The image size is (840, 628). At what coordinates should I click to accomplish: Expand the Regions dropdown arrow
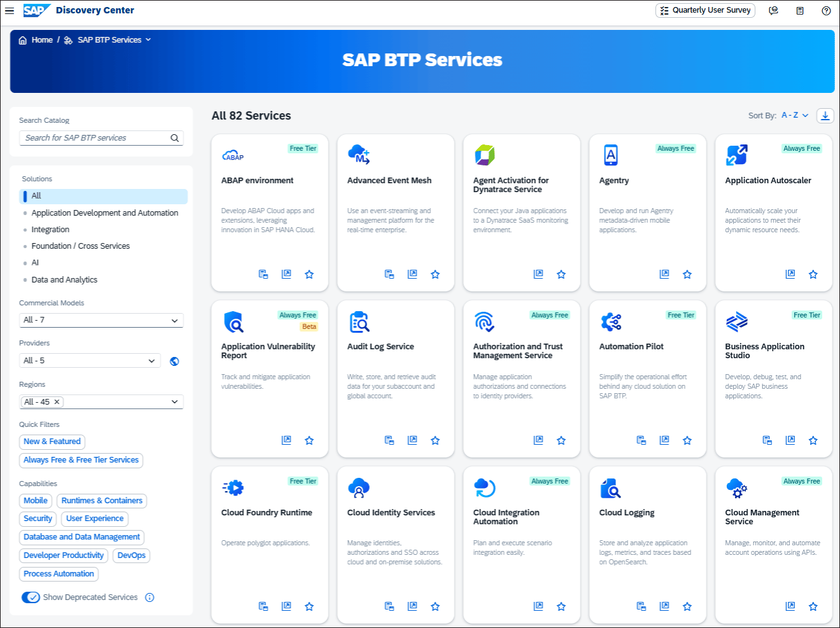pos(174,402)
